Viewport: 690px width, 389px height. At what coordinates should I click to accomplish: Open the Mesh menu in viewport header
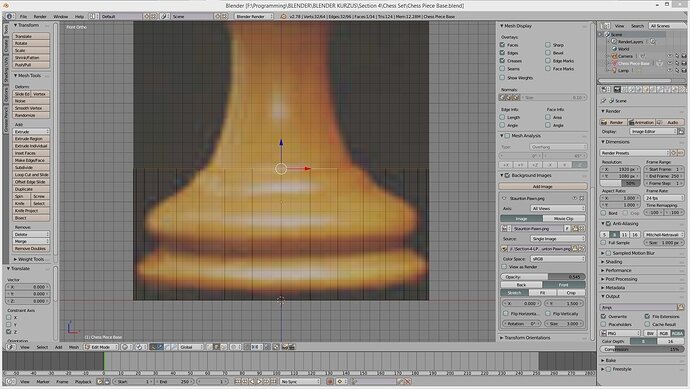pyautogui.click(x=73, y=347)
